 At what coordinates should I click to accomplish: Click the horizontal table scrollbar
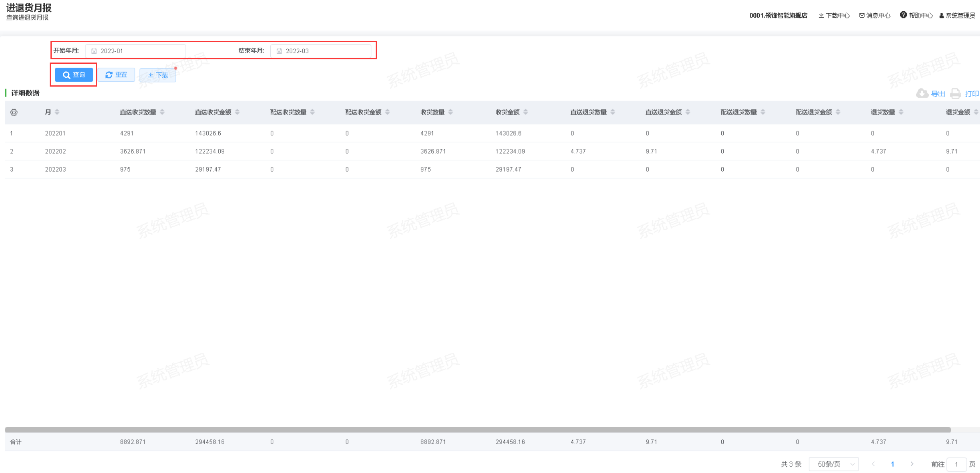coord(477,430)
